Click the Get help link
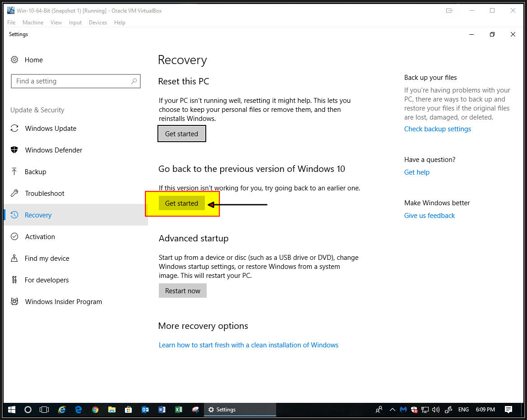527x420 pixels. 417,172
